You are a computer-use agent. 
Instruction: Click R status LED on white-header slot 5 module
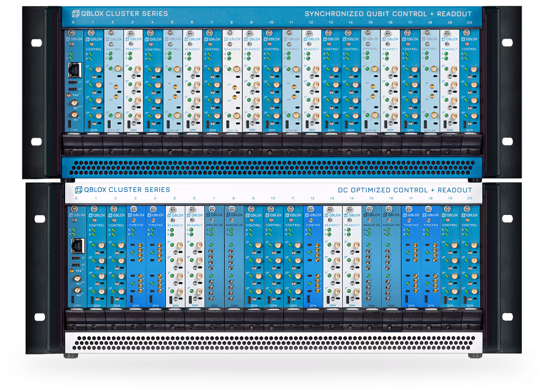point(172,235)
